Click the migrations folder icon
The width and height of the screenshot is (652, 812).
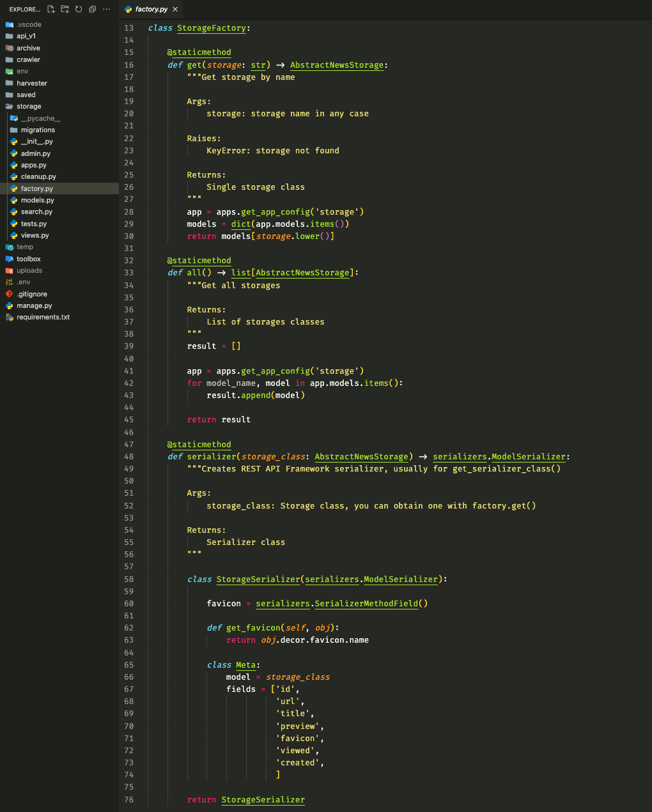(13, 130)
